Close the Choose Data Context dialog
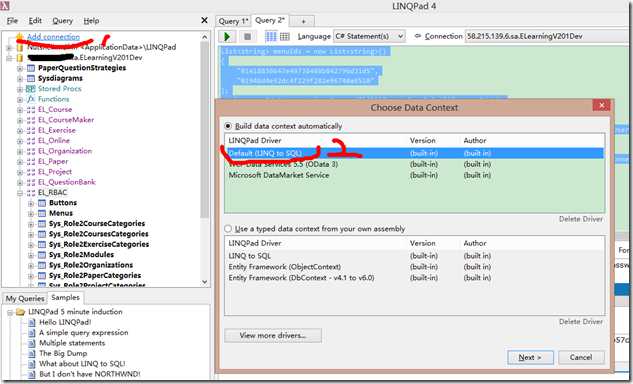Image resolution: width=633 pixels, height=384 pixels. pos(602,105)
